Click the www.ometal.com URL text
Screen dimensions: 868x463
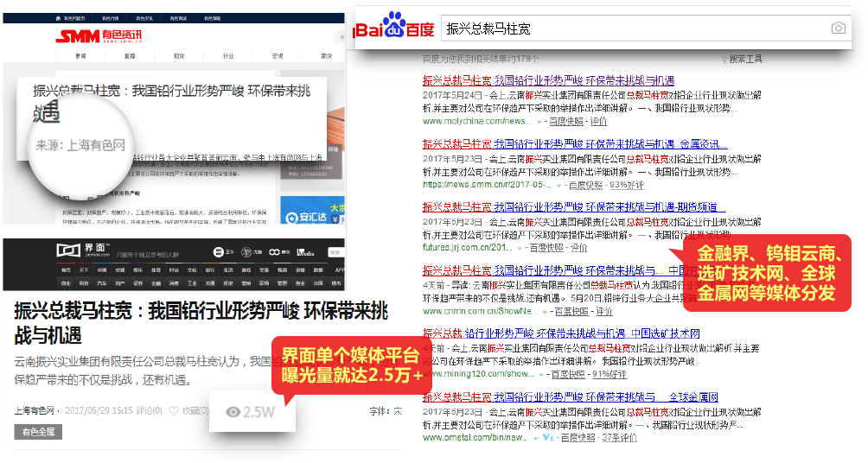[x=476, y=438]
